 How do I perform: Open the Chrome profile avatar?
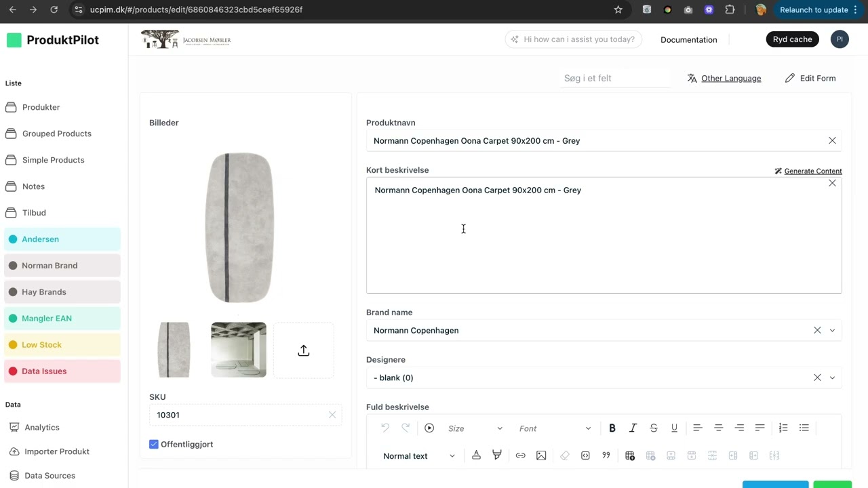(761, 9)
